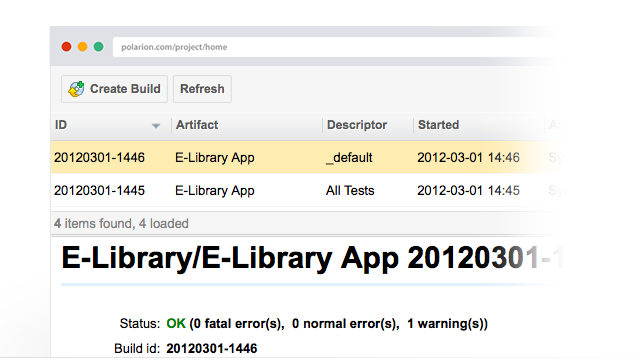Sort by the Descriptor column header
640x360 pixels.
(357, 125)
